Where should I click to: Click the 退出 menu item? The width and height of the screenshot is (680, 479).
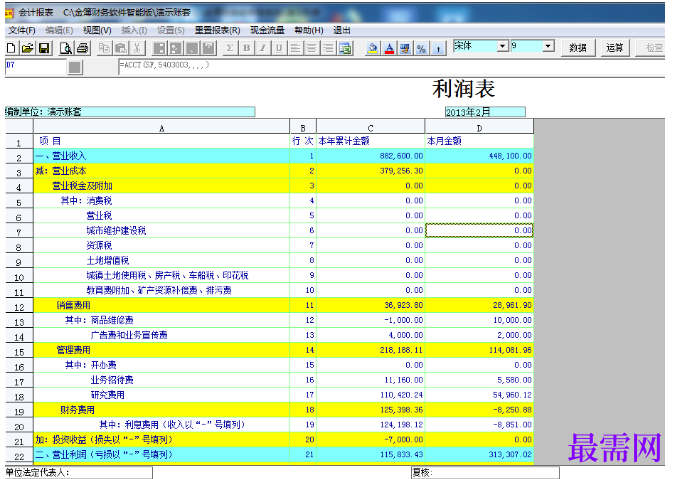point(341,30)
